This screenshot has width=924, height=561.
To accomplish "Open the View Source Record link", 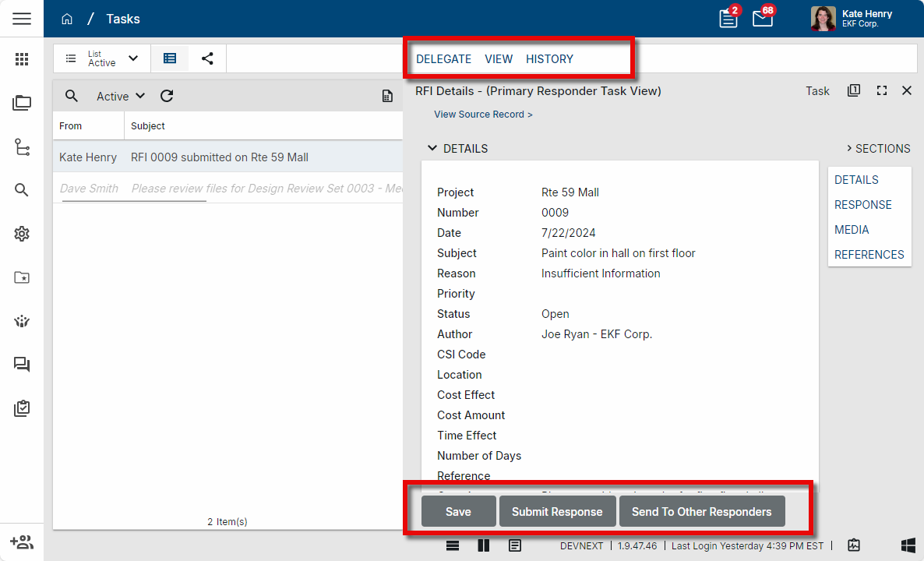I will coord(483,115).
